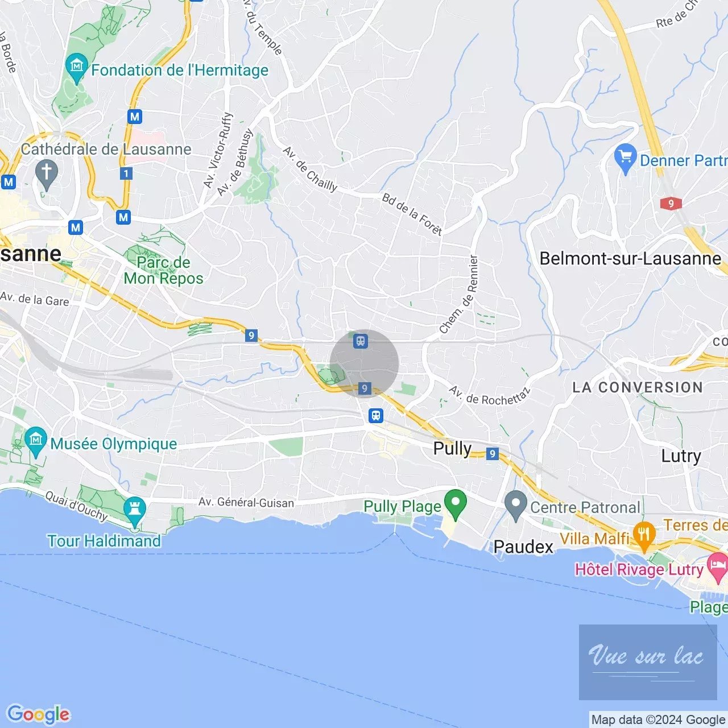728x728 pixels.
Task: Select the Parc de Mon Repos label
Action: (164, 270)
